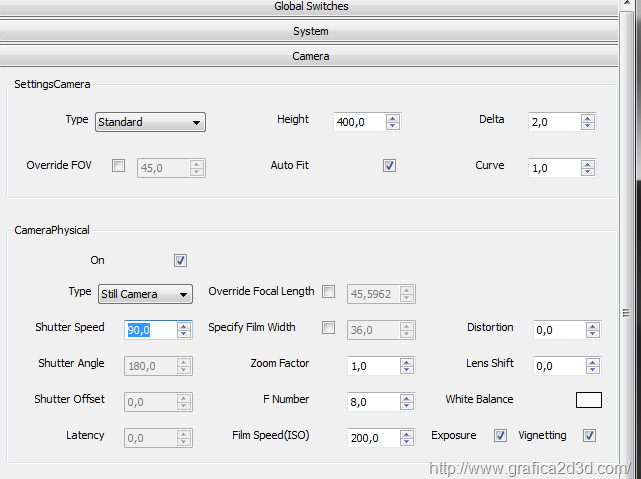This screenshot has width=641, height=479.
Task: Open the SettingsCamera Type dropdown
Action: click(x=150, y=122)
